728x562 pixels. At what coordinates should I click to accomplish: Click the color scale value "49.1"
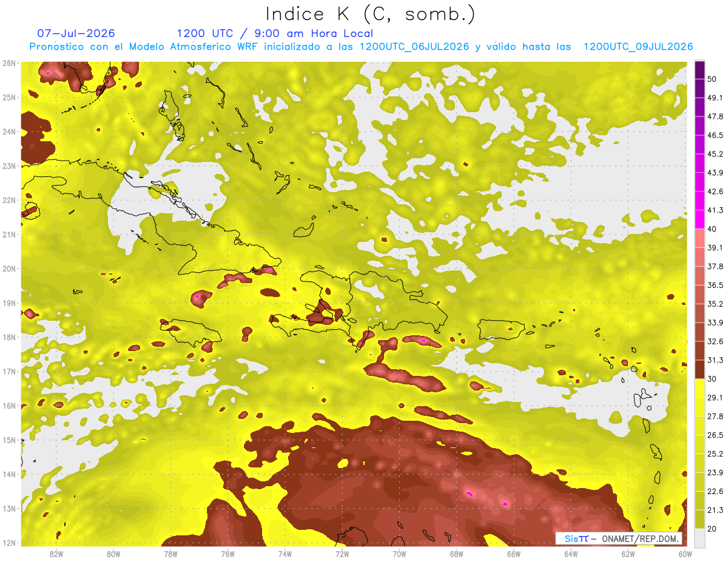coord(715,97)
